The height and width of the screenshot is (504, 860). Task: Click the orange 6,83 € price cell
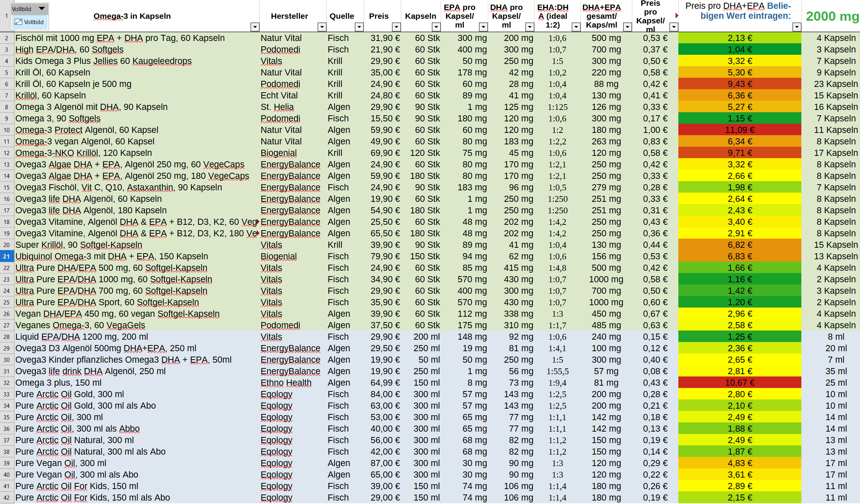coord(740,256)
